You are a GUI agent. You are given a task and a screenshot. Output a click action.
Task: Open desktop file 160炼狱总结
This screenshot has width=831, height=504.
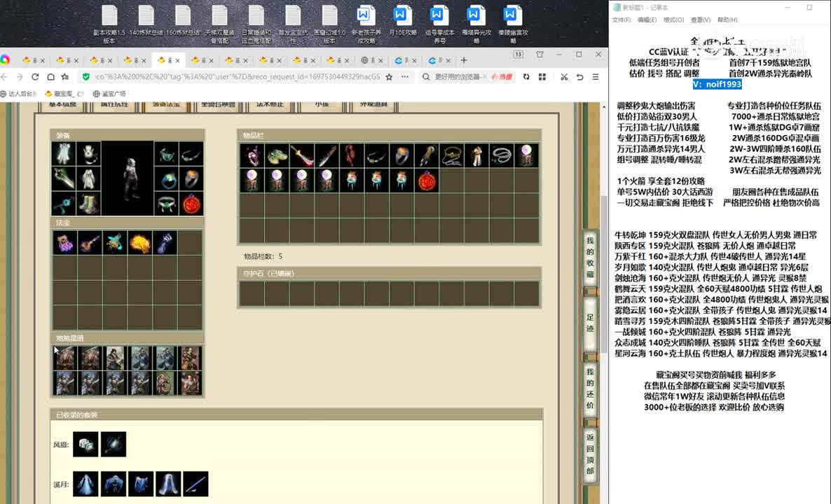183,21
